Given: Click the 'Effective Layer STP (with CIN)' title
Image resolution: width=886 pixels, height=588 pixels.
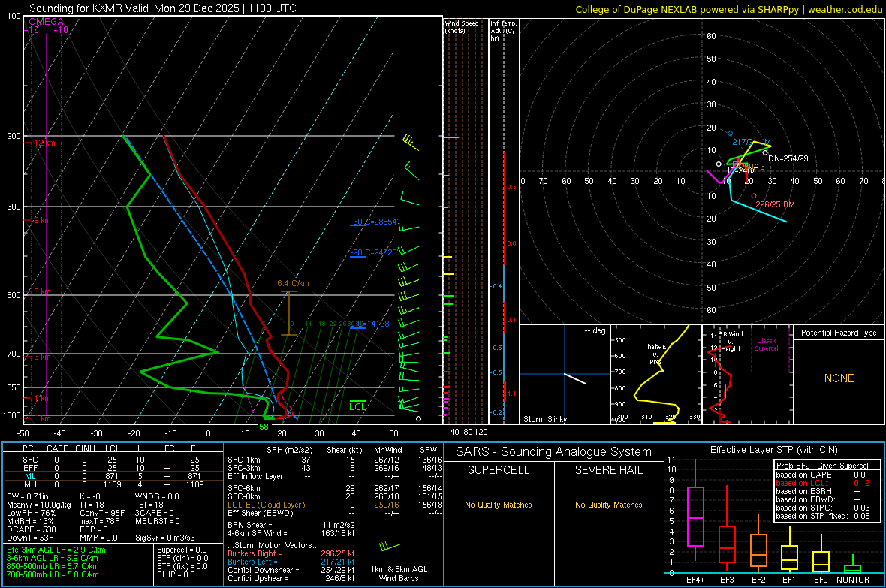Looking at the screenshot, I should point(773,450).
